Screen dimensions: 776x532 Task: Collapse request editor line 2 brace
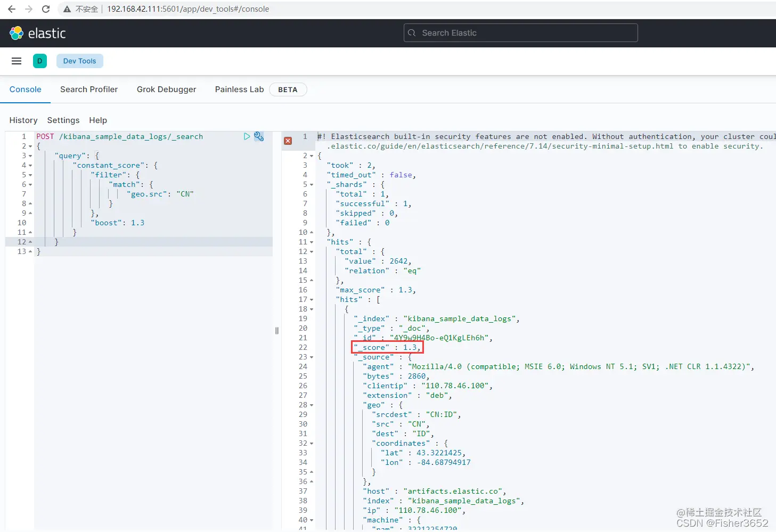[x=30, y=146]
